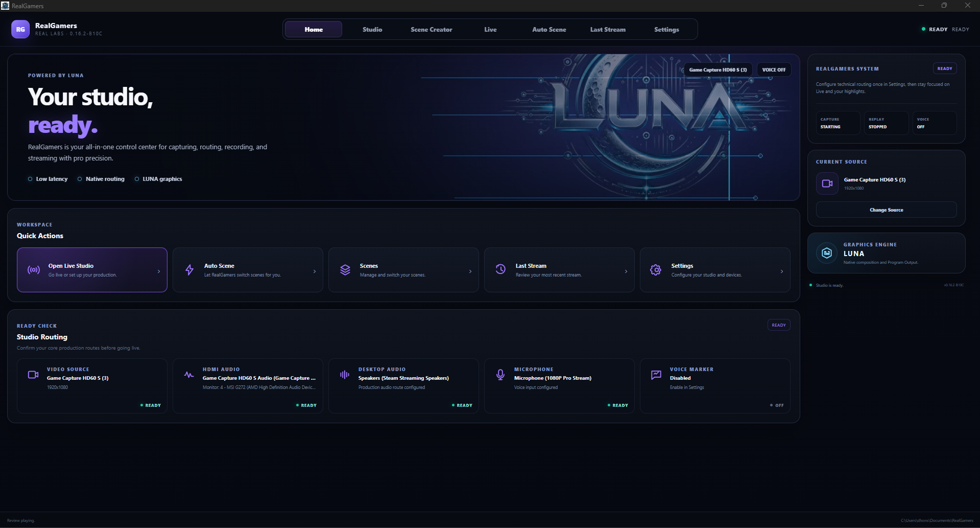
Task: Click the 'LUNA graphics' feature label
Action: [x=158, y=179]
